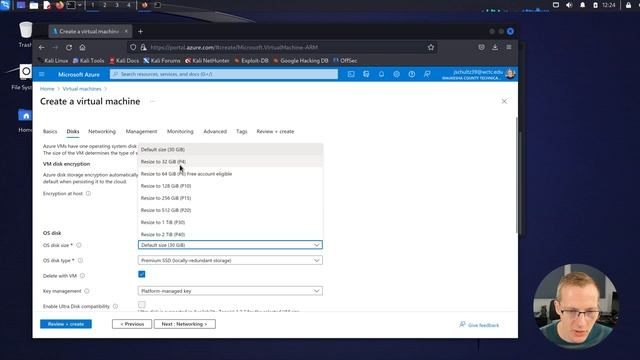Open the account avatar menu
Screen dimensions: 640x360
click(x=510, y=74)
